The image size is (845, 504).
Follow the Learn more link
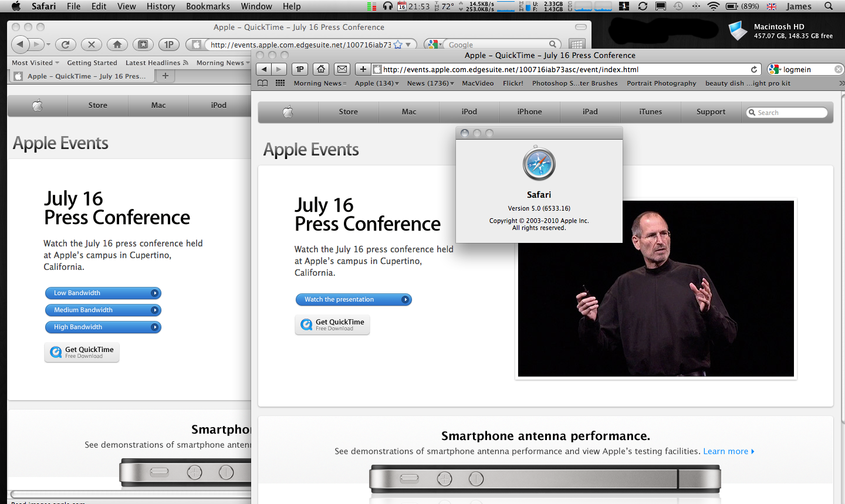729,451
